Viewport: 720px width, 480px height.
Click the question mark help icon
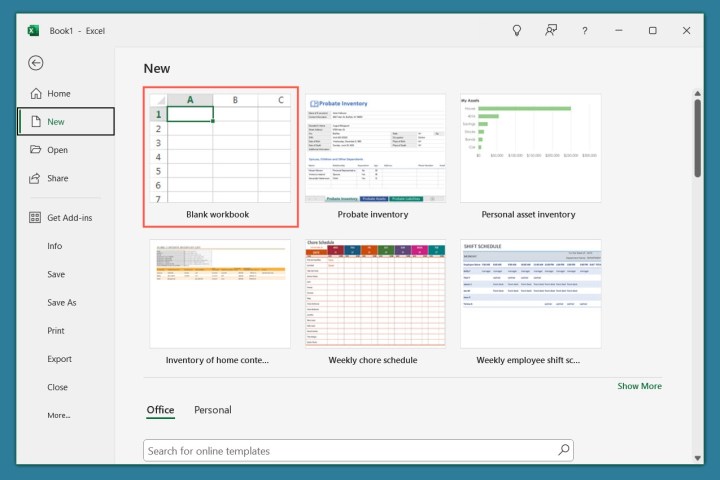[585, 31]
